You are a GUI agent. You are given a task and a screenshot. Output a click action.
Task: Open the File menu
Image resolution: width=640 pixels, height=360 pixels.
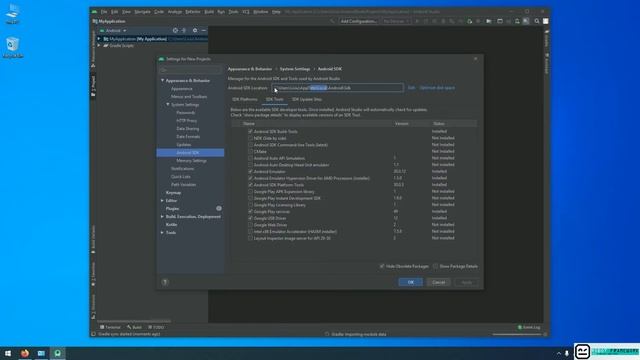(x=104, y=12)
